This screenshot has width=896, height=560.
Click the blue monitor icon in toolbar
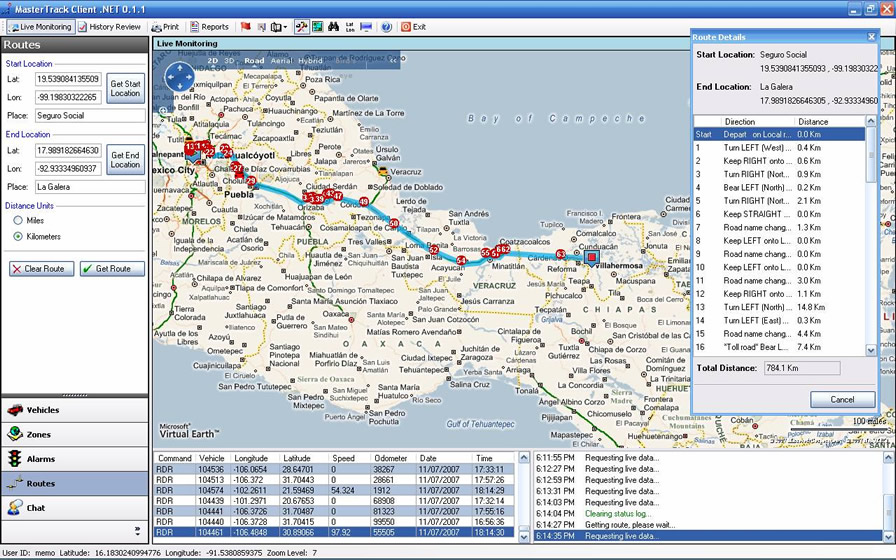(366, 27)
